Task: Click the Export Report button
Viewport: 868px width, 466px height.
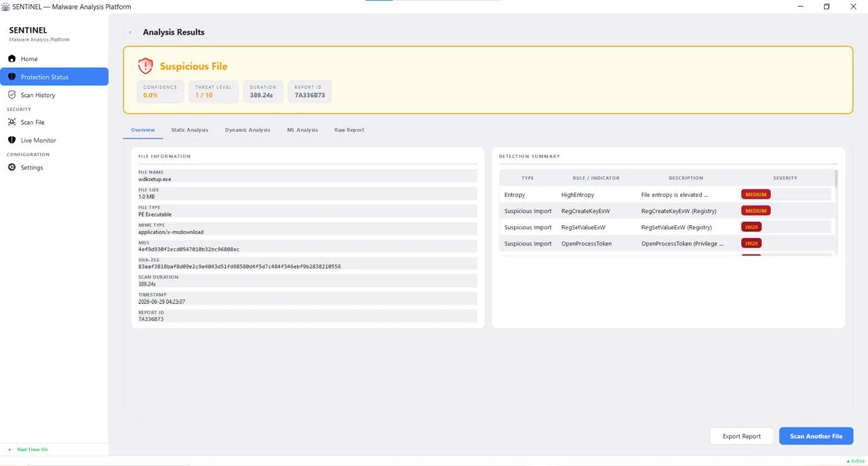Action: (742, 436)
